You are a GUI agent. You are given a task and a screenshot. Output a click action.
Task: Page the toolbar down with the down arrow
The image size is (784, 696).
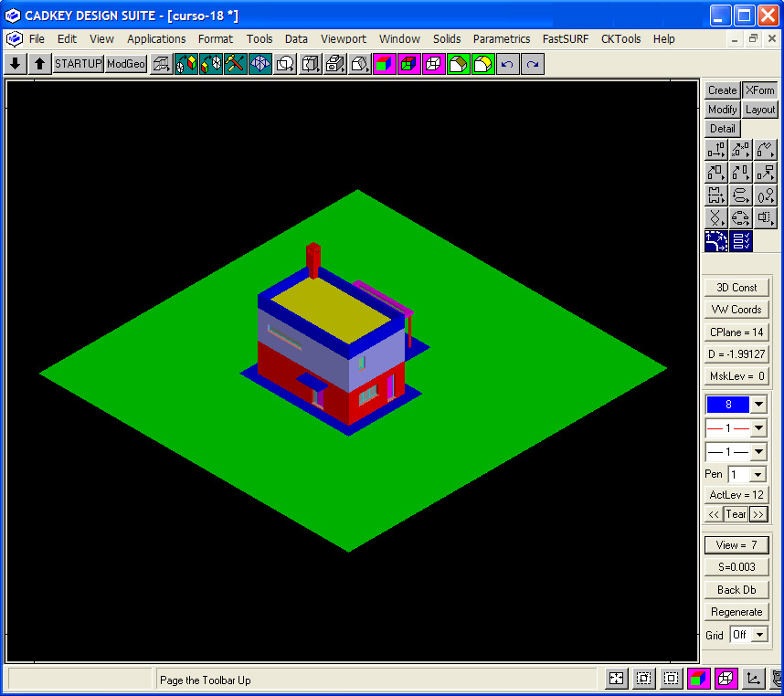[x=16, y=64]
